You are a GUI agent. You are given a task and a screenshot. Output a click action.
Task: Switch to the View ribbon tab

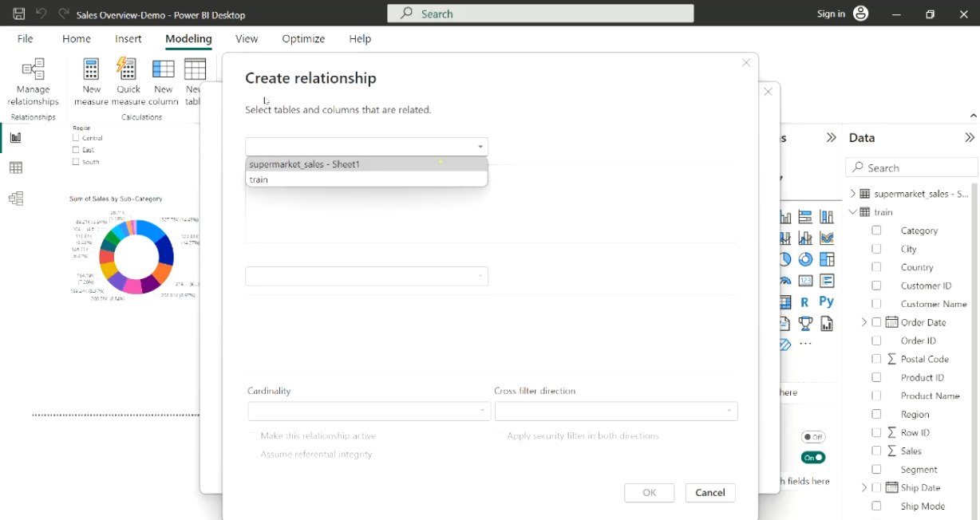point(247,38)
